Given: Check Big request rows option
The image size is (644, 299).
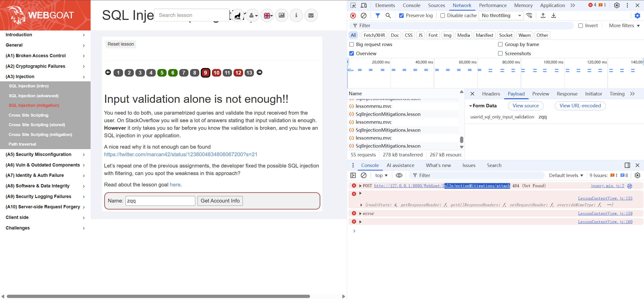Looking at the screenshot, I should (x=352, y=44).
